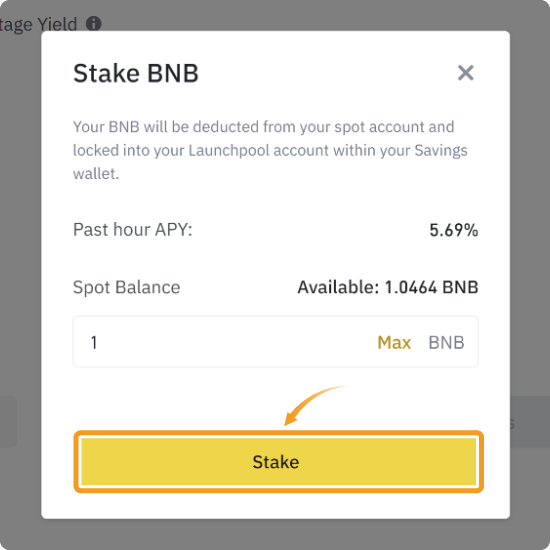The image size is (550, 550).
Task: Close the Stake BNB dialog
Action: (x=465, y=73)
